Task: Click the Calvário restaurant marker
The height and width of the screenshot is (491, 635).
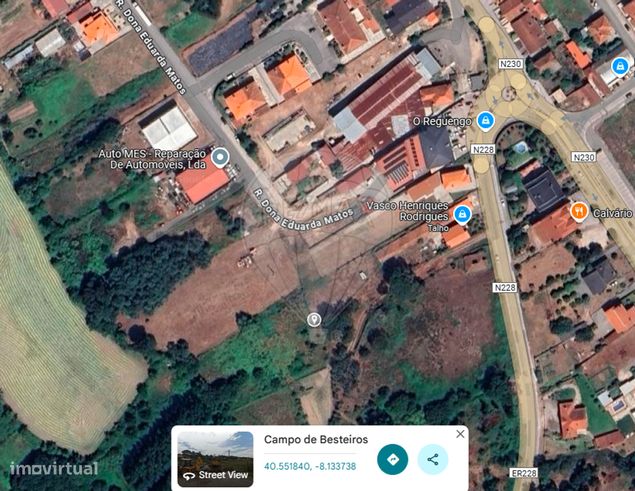Action: tap(580, 212)
